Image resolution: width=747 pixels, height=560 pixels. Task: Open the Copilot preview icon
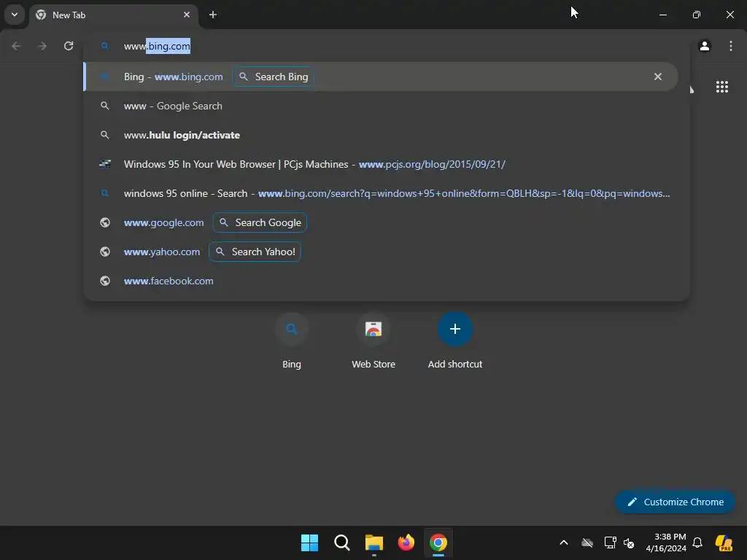[x=724, y=542]
